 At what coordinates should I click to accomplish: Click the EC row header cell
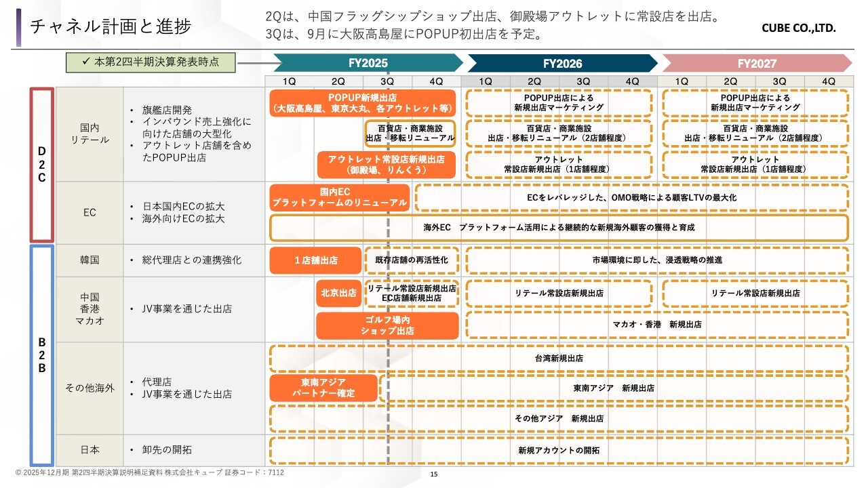click(90, 212)
